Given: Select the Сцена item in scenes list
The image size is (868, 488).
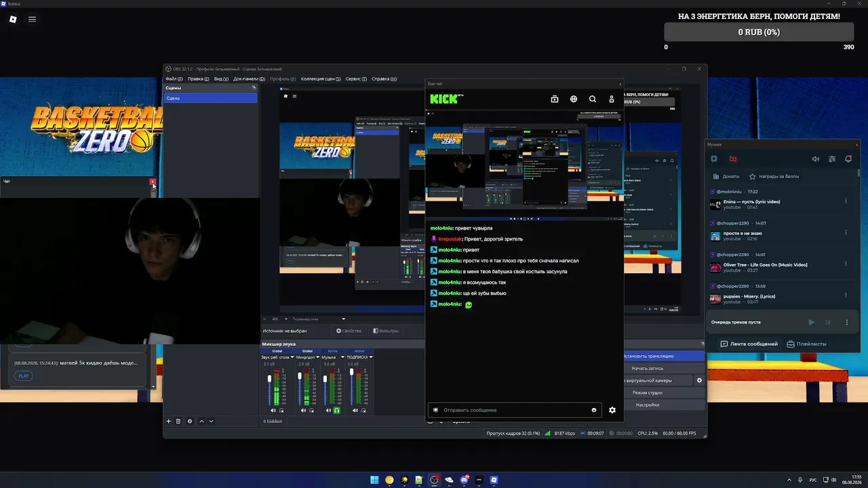Looking at the screenshot, I should click(210, 98).
